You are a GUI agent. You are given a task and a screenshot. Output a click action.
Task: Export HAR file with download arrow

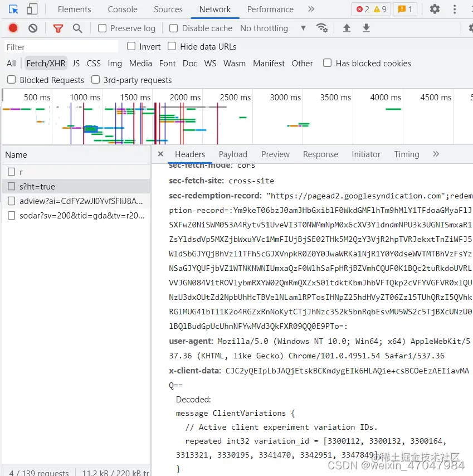(x=366, y=28)
